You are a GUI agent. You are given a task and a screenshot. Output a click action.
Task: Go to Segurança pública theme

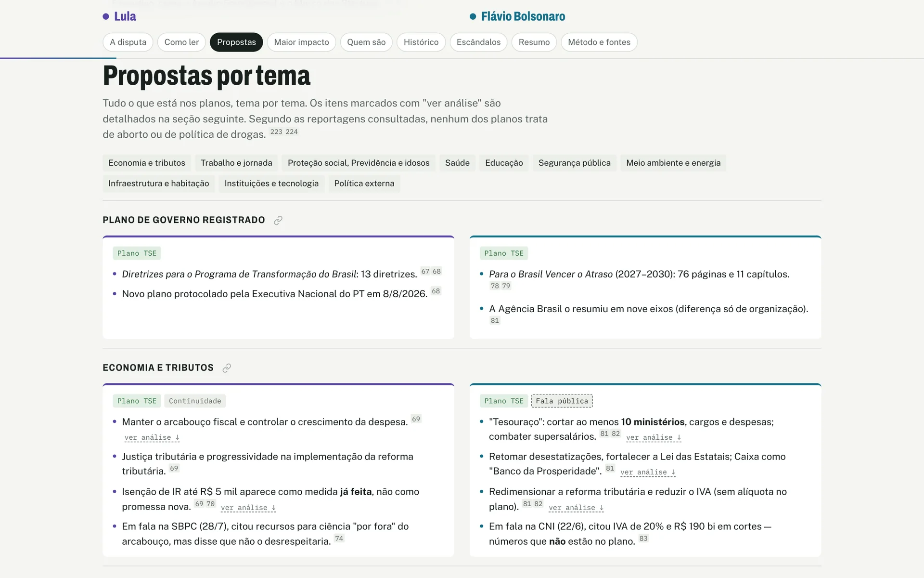point(575,163)
